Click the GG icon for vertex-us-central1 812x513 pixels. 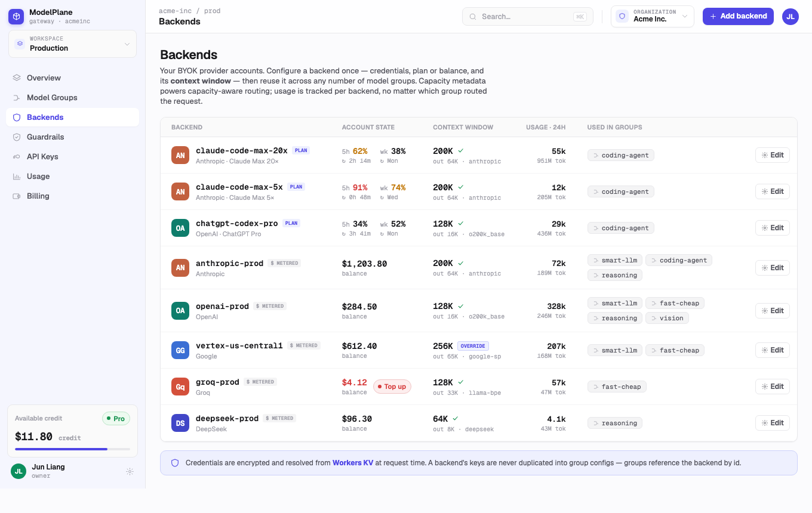180,350
